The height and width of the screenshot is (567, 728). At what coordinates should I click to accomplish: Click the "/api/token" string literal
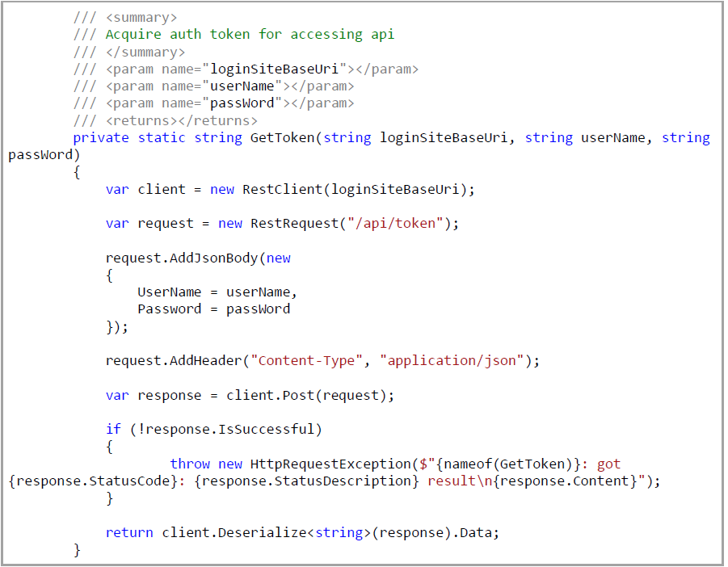[x=395, y=223]
